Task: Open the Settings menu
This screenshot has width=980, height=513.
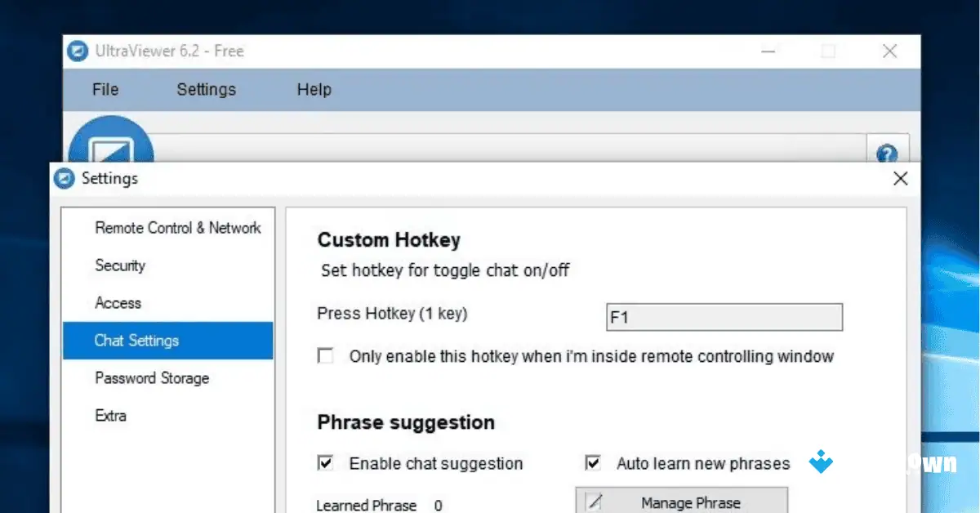Action: coord(206,90)
